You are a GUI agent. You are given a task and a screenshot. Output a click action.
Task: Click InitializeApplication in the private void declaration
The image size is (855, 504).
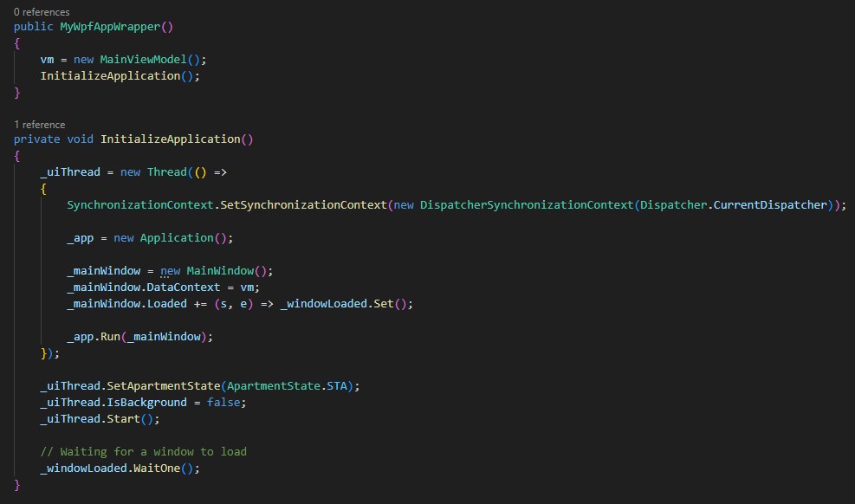click(170, 139)
